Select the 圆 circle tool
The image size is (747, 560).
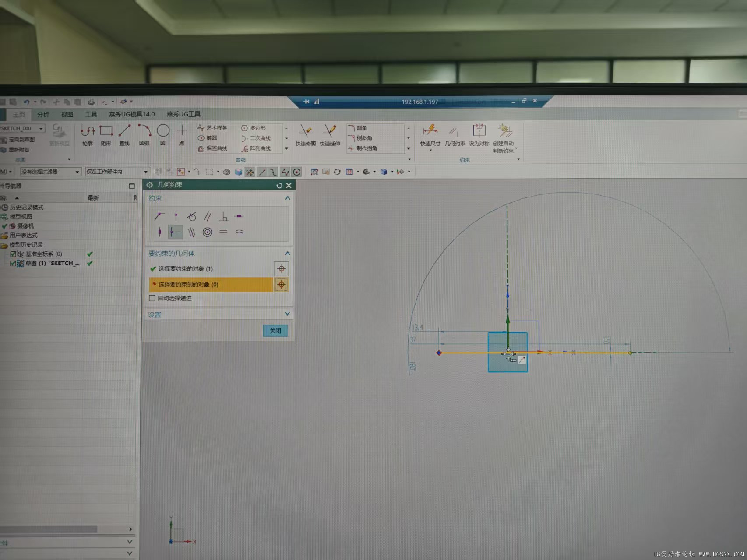point(163,135)
